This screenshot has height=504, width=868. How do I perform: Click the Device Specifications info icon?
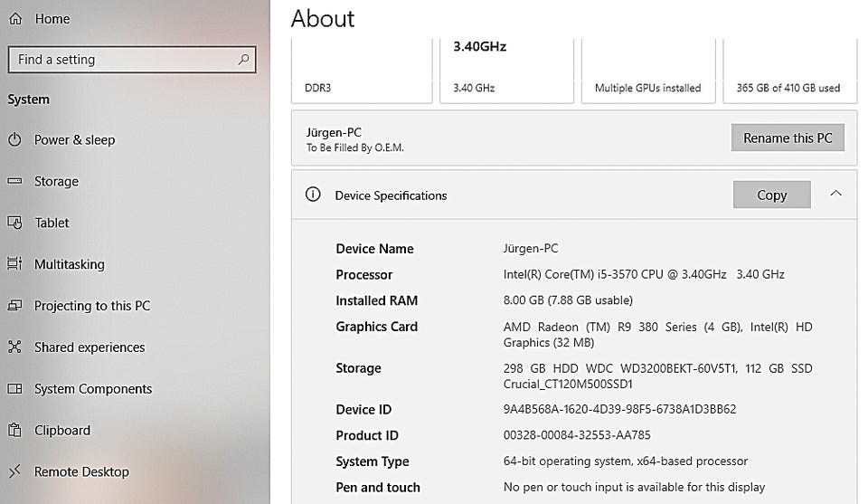tap(313, 195)
